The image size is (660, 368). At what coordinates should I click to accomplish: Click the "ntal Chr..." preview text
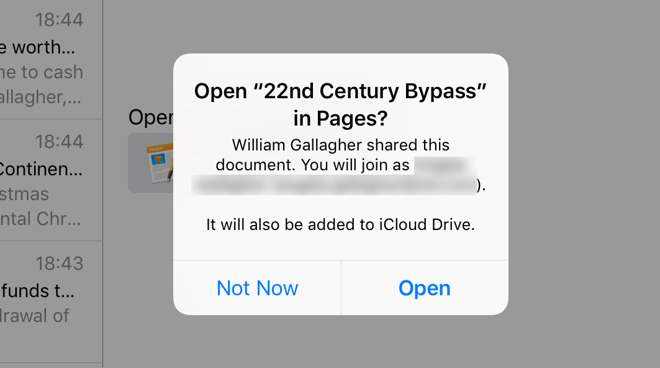tap(40, 219)
